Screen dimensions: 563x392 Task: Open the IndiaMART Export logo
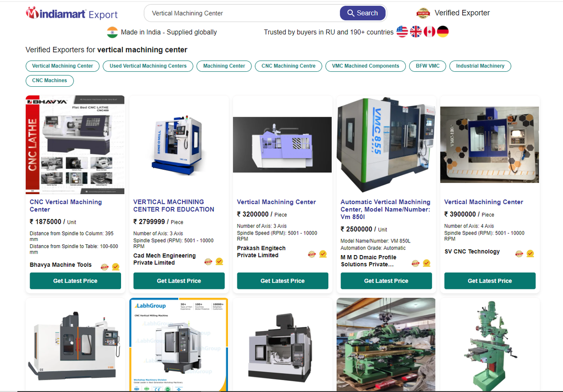pos(72,14)
